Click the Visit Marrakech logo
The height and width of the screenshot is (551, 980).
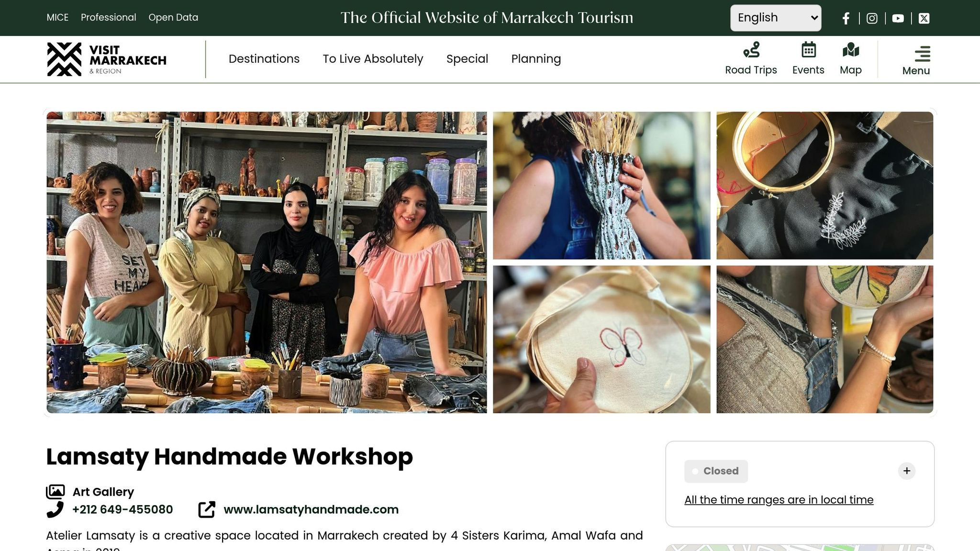[x=107, y=59]
